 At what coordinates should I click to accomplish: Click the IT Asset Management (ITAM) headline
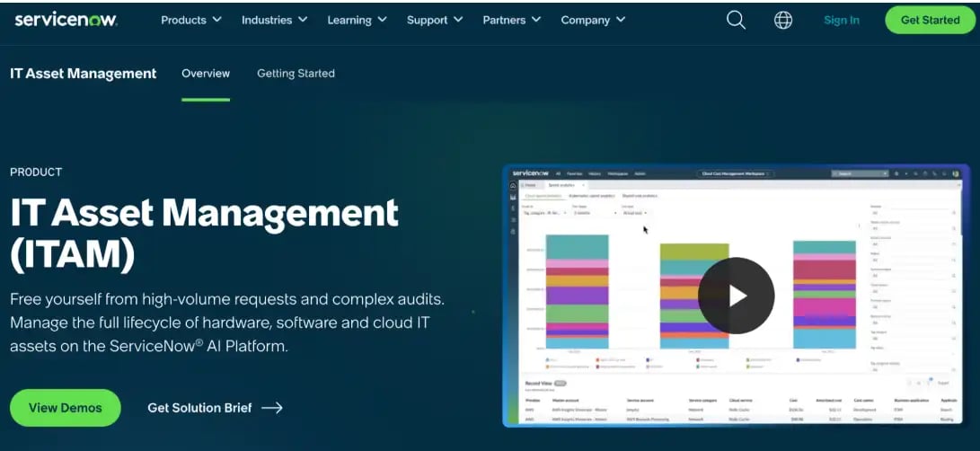pos(205,234)
